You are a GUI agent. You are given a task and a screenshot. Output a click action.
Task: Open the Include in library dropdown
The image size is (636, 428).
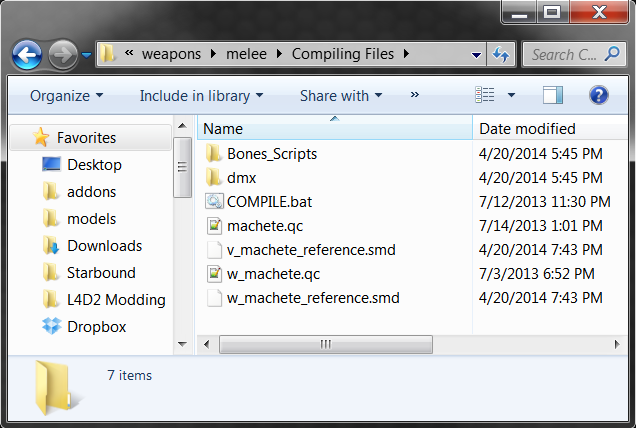tap(201, 96)
